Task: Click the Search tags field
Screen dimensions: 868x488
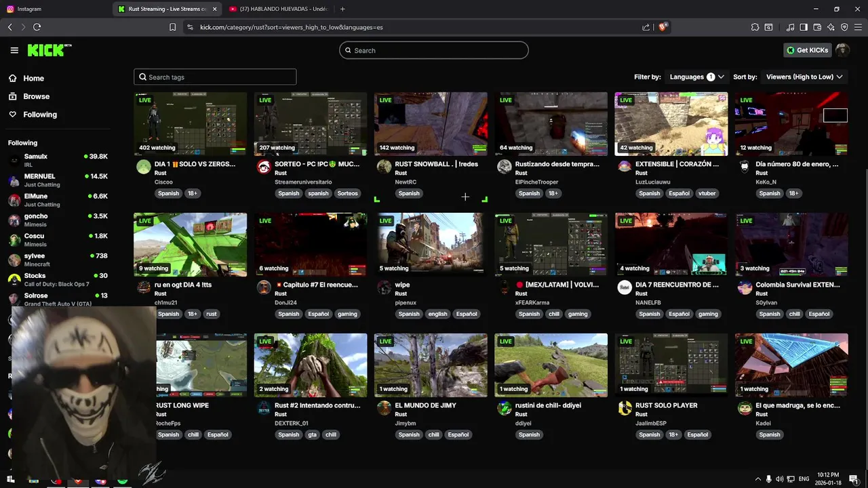Action: (x=215, y=77)
